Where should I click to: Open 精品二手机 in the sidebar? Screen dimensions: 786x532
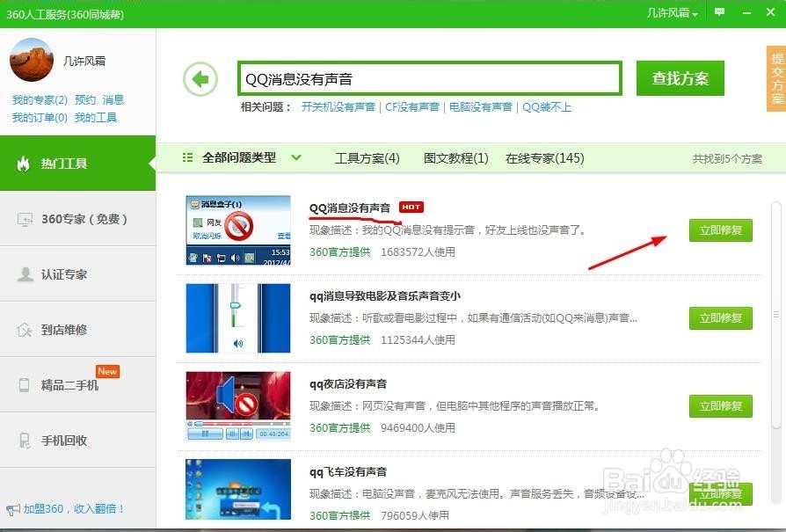77,384
